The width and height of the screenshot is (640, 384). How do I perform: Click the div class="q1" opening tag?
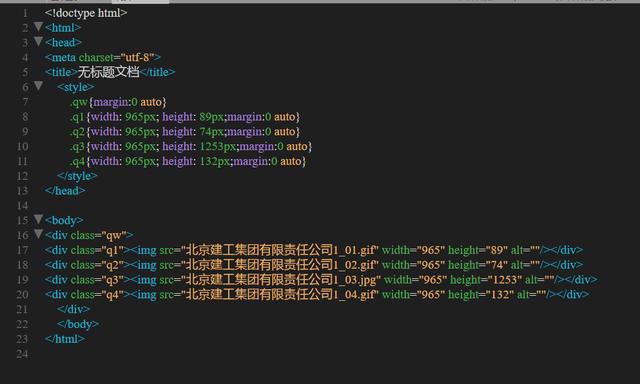coord(87,250)
